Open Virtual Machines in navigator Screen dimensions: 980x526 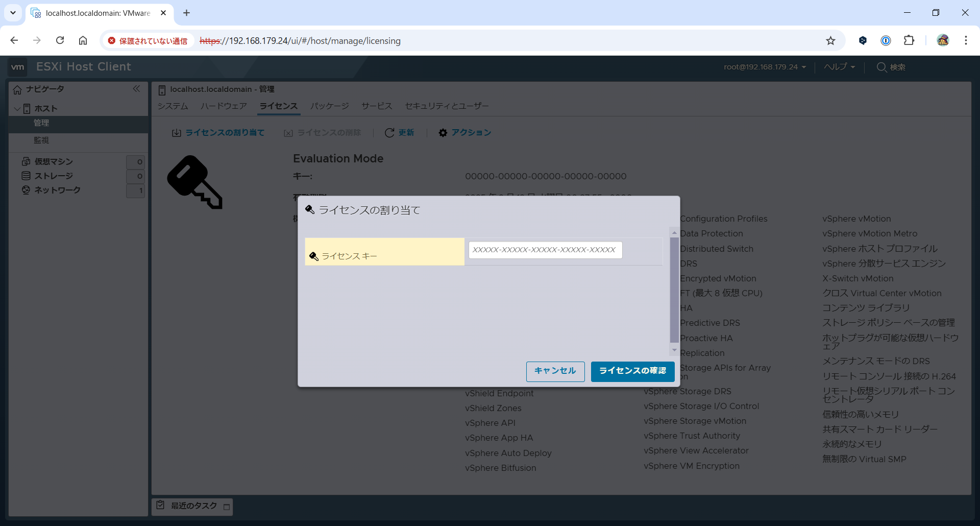click(54, 161)
